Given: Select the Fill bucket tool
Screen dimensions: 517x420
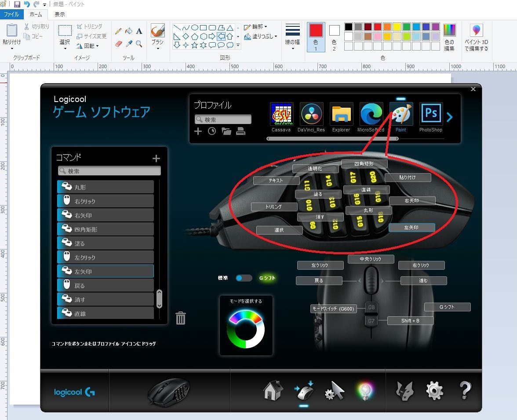Looking at the screenshot, I should [128, 31].
